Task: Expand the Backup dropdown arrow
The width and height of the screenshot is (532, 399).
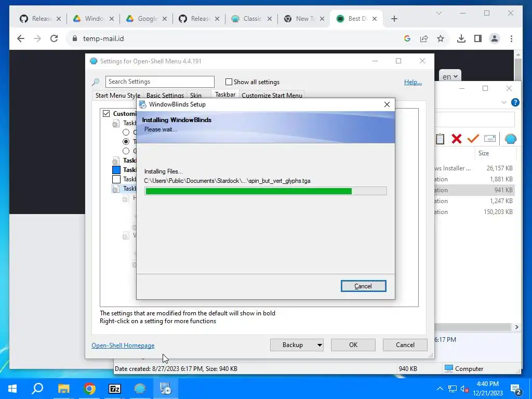Action: tap(320, 345)
